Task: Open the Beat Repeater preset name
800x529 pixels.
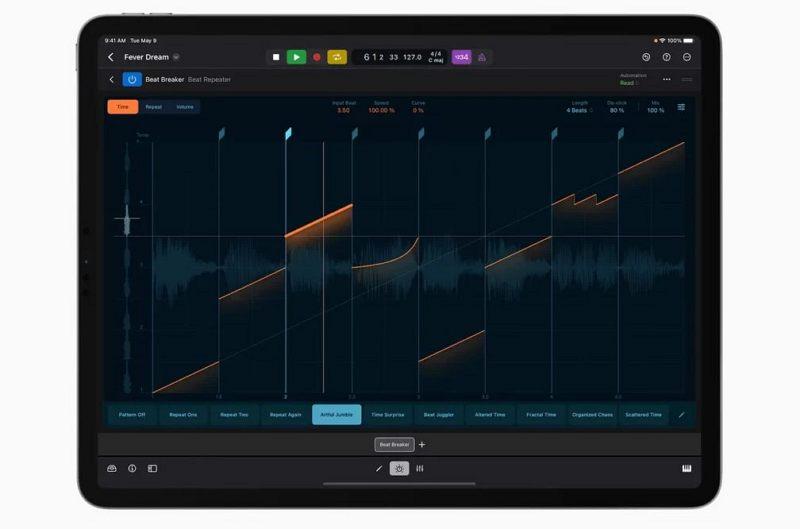Action: [209, 80]
